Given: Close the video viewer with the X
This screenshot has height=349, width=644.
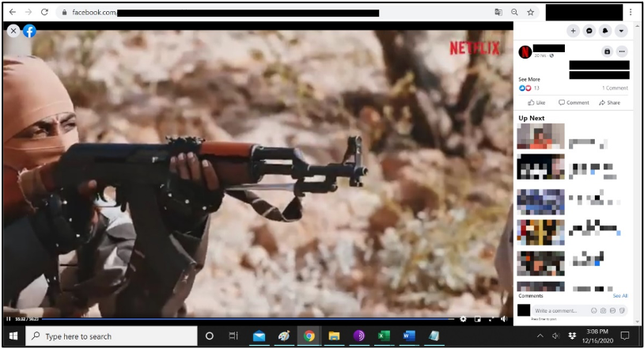Looking at the screenshot, I should point(13,31).
